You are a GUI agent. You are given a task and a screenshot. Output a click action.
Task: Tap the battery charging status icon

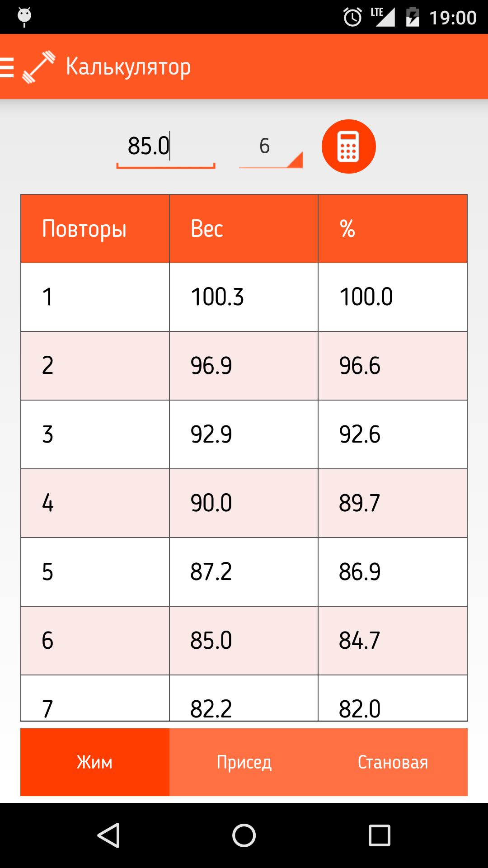tap(413, 17)
